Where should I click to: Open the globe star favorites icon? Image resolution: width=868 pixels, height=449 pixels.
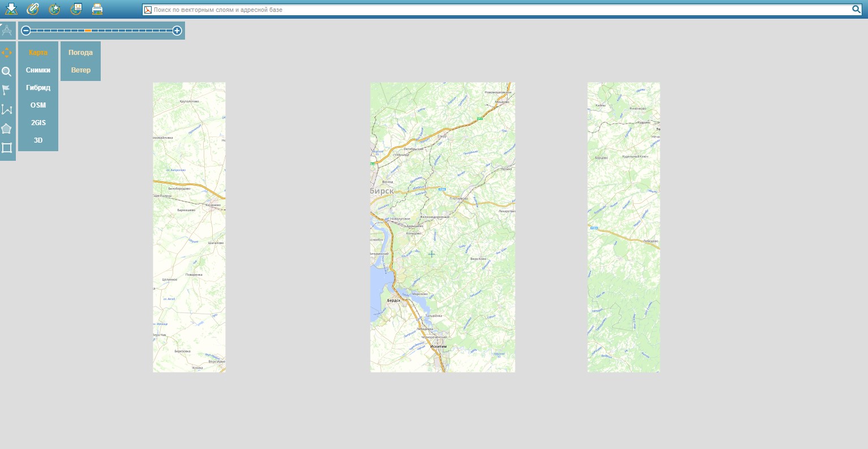pos(54,8)
